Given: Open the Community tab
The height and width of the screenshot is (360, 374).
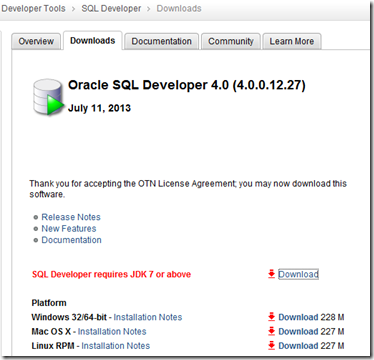Looking at the screenshot, I should [231, 41].
